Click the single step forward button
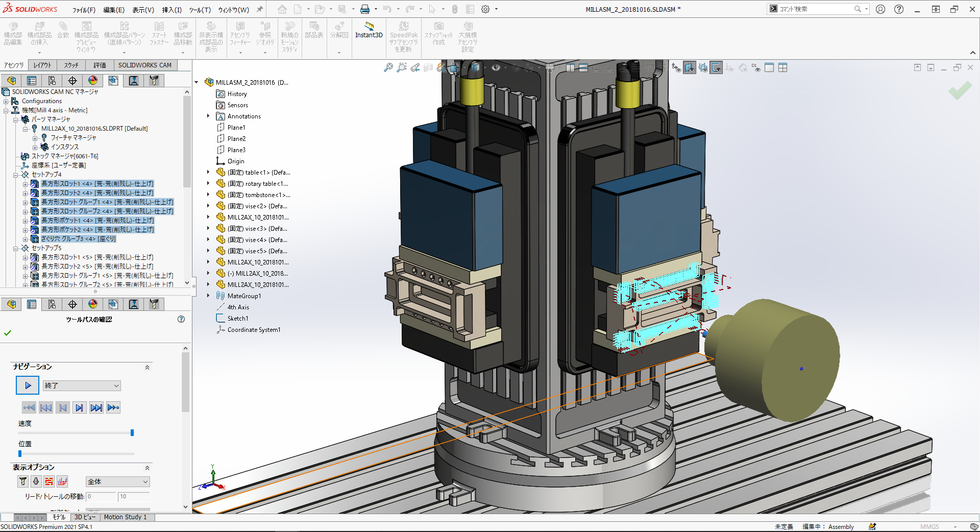Screen dimensions: 980x532 coord(79,407)
